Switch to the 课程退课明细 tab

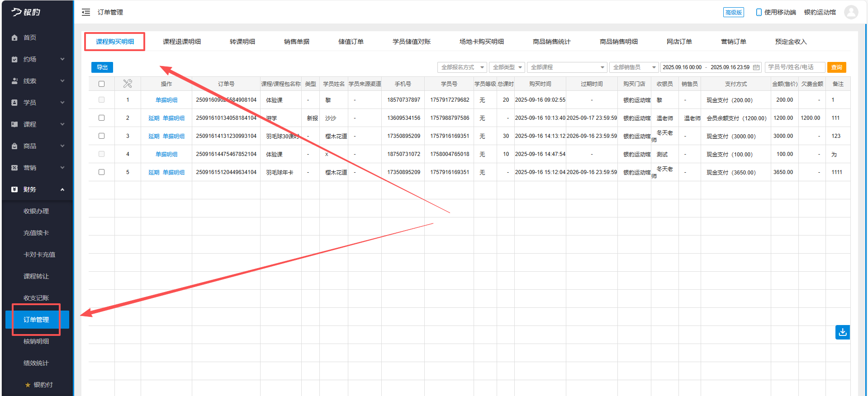[x=181, y=42]
